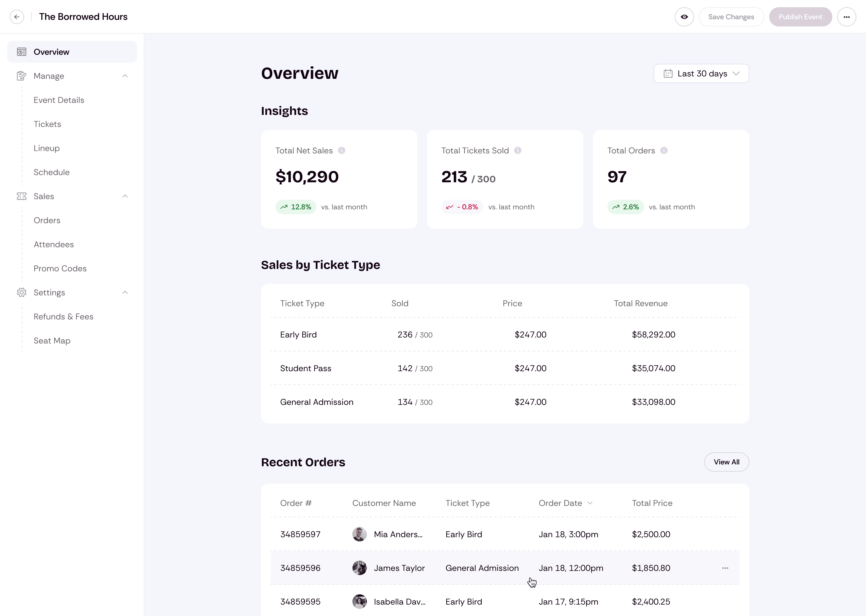Click the calendar icon in date filter
Viewport: 866px width, 616px height.
click(x=668, y=74)
